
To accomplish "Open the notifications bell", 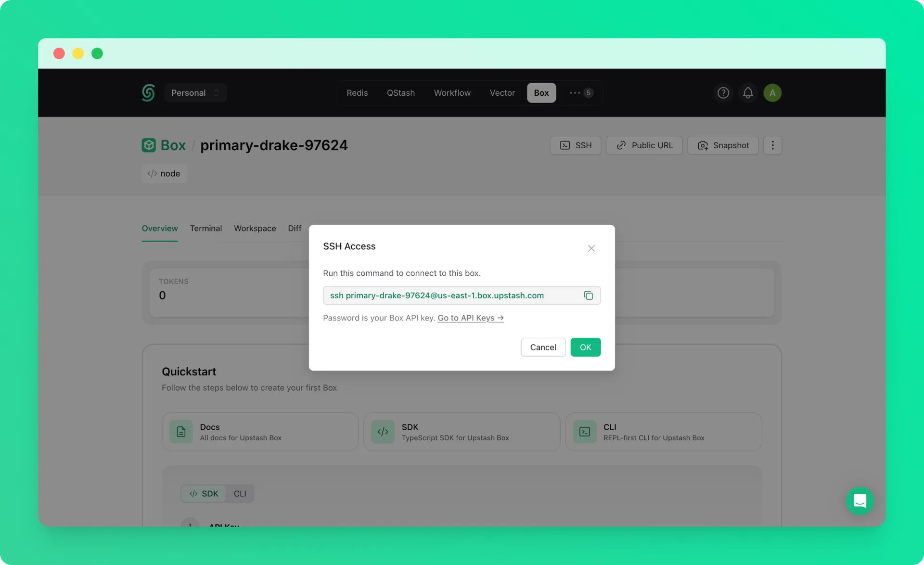I will click(747, 93).
